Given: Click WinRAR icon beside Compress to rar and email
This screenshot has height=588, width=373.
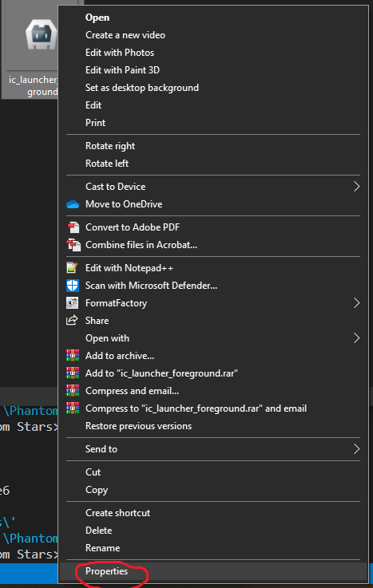Looking at the screenshot, I should pyautogui.click(x=73, y=408).
